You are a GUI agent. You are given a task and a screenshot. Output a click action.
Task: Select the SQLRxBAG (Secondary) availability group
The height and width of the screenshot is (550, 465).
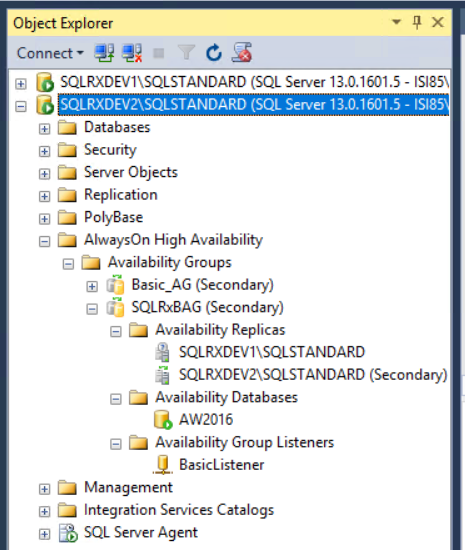tap(207, 307)
